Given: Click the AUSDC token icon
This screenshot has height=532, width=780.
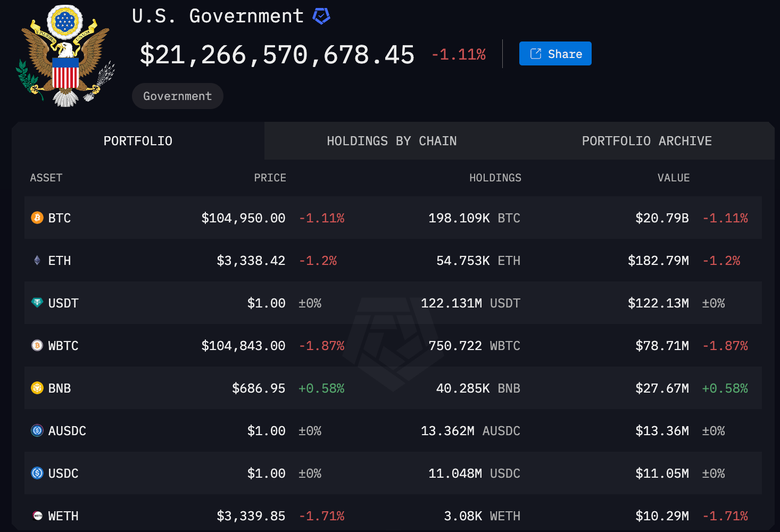Looking at the screenshot, I should point(37,430).
